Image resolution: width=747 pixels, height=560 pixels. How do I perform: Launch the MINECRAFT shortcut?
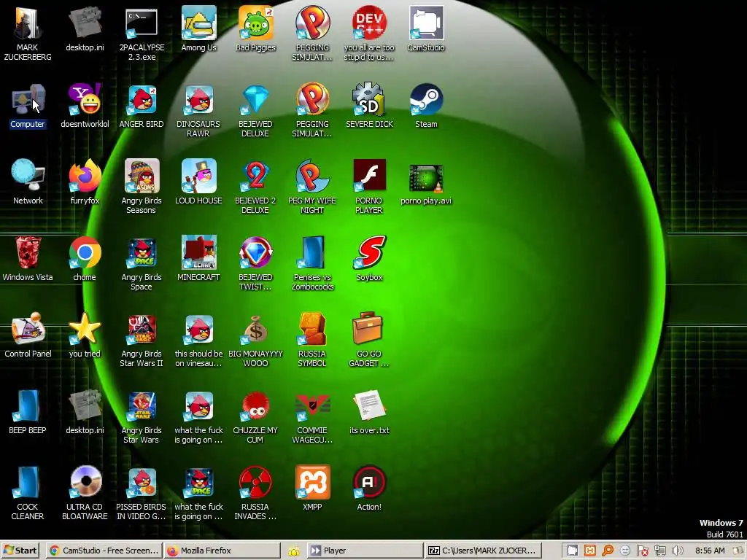pos(198,259)
